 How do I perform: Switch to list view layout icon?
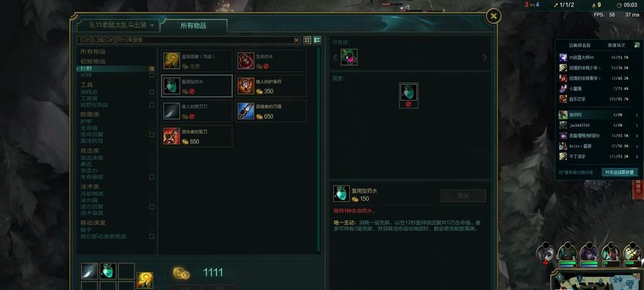tap(317, 40)
